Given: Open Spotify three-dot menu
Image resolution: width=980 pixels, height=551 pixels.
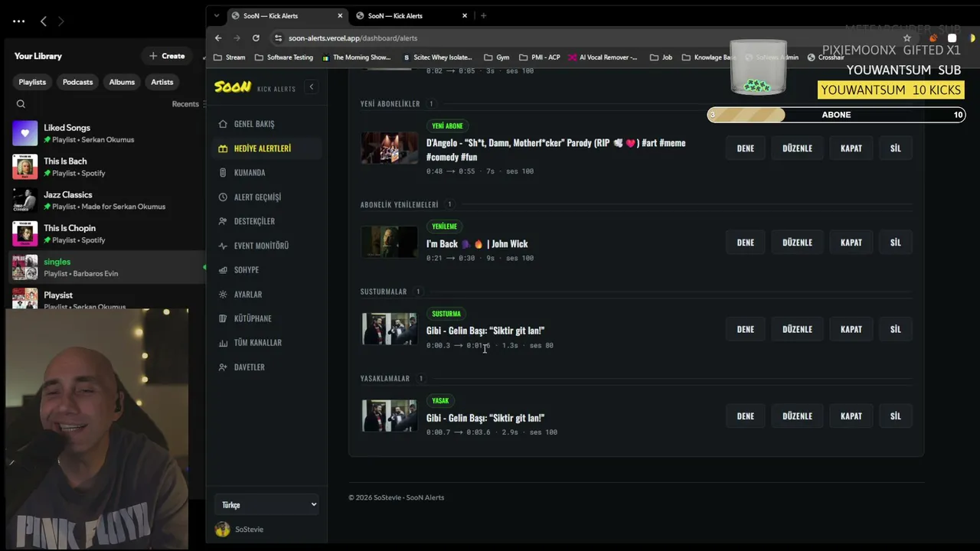Looking at the screenshot, I should [x=18, y=21].
